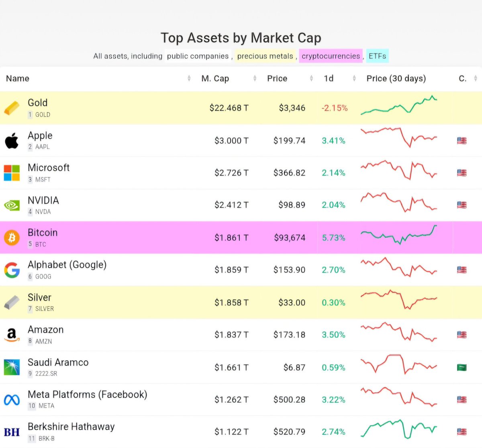Click Bitcoin price $93,674
Viewport: 482px width, 448px height.
(290, 238)
